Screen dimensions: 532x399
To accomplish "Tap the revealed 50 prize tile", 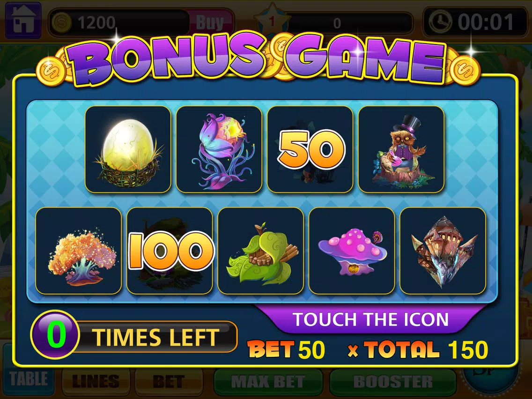I will coord(310,150).
